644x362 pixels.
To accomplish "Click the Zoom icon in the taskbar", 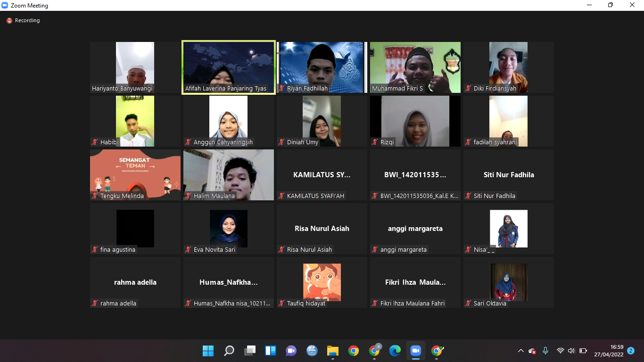I will click(415, 351).
